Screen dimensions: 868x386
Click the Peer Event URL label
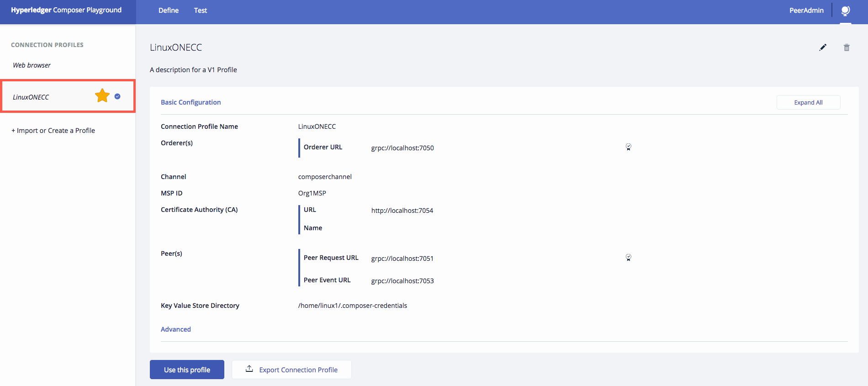[327, 280]
